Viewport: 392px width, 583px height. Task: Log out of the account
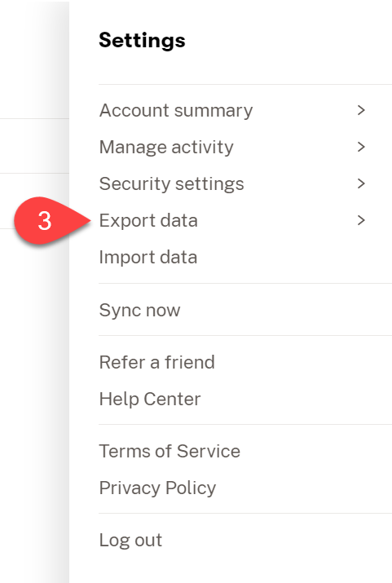tap(130, 540)
